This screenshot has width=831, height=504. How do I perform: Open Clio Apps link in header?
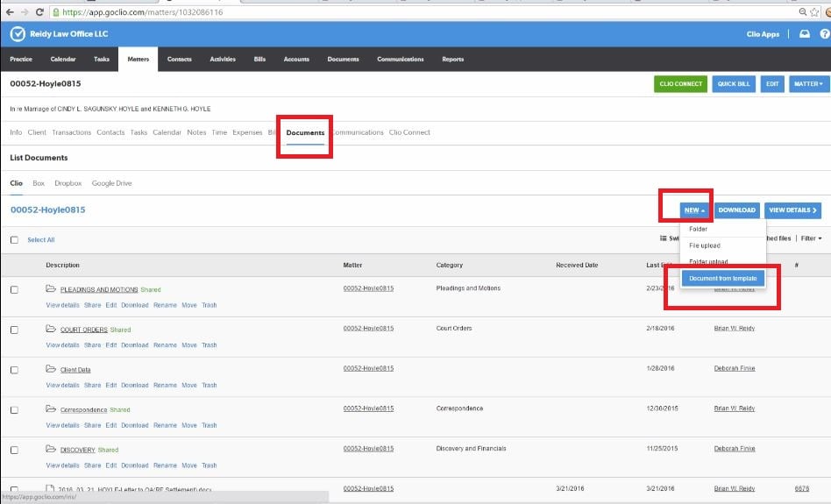point(763,34)
